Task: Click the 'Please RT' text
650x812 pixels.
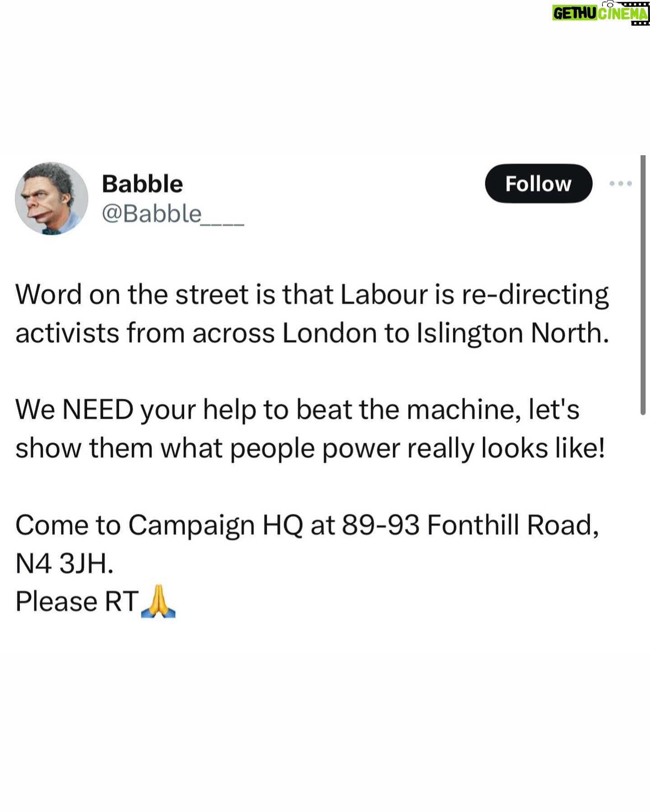Action: pos(77,602)
